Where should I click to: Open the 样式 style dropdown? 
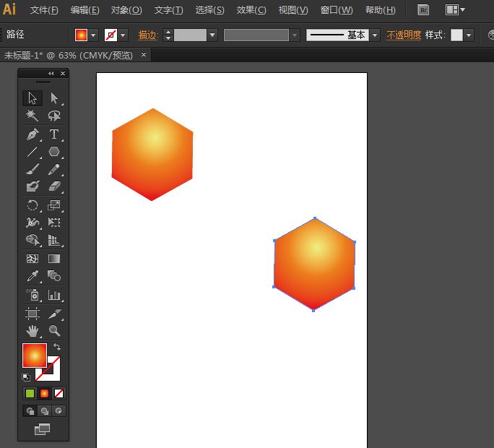pyautogui.click(x=469, y=35)
